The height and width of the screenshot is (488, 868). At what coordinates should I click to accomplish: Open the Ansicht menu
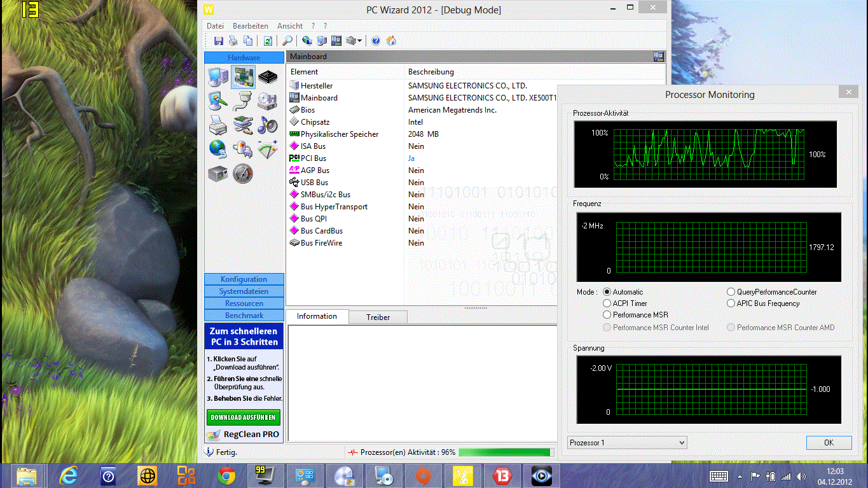pos(289,26)
